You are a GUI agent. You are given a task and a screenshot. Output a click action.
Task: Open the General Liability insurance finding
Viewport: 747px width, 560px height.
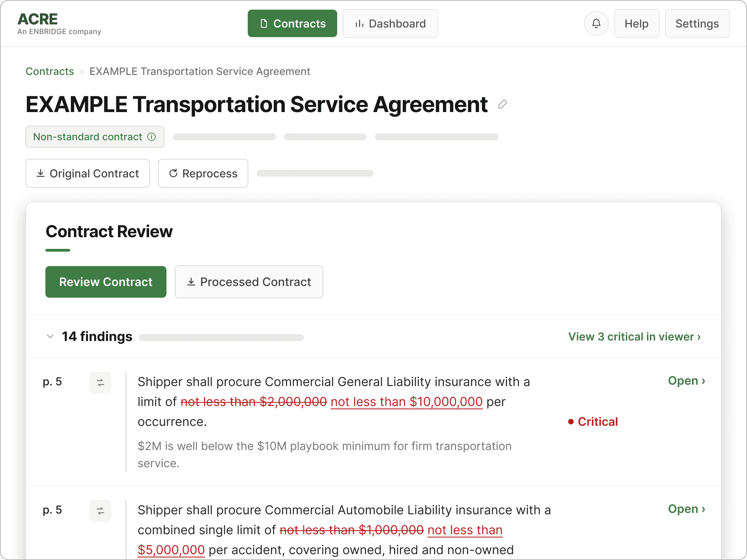coord(686,381)
